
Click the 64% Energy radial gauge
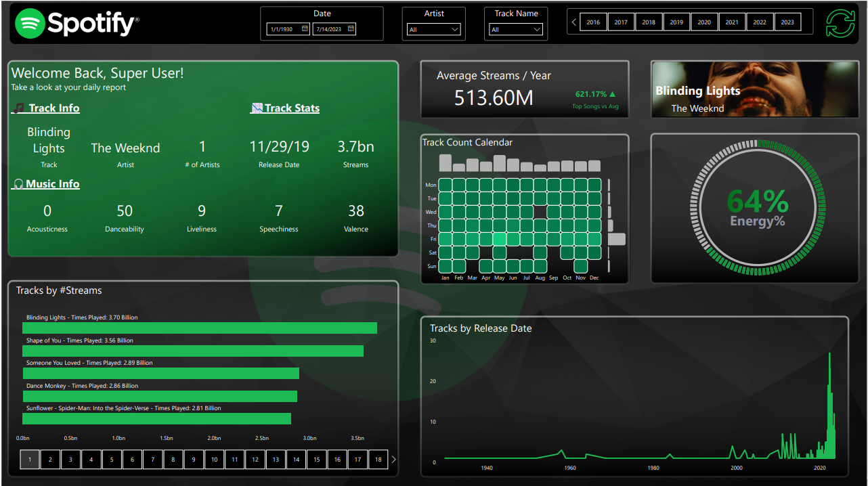758,208
